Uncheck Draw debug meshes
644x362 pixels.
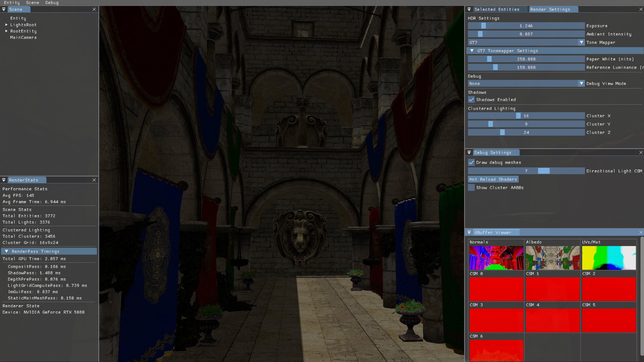471,162
